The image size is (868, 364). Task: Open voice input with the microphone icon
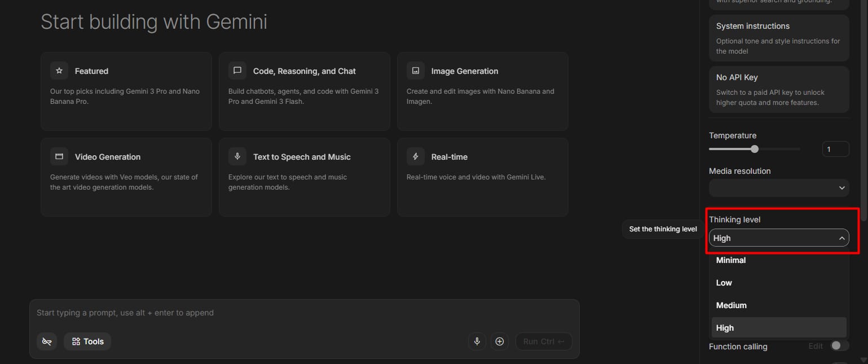[x=477, y=341]
